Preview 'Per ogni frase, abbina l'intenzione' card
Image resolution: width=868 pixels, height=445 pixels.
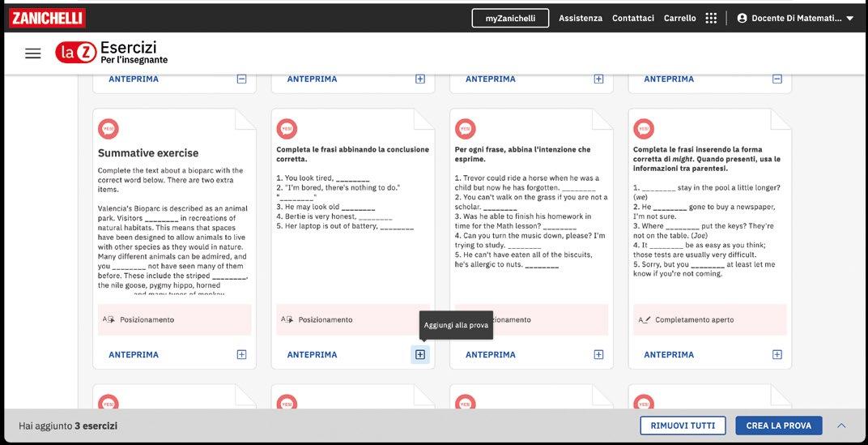491,355
